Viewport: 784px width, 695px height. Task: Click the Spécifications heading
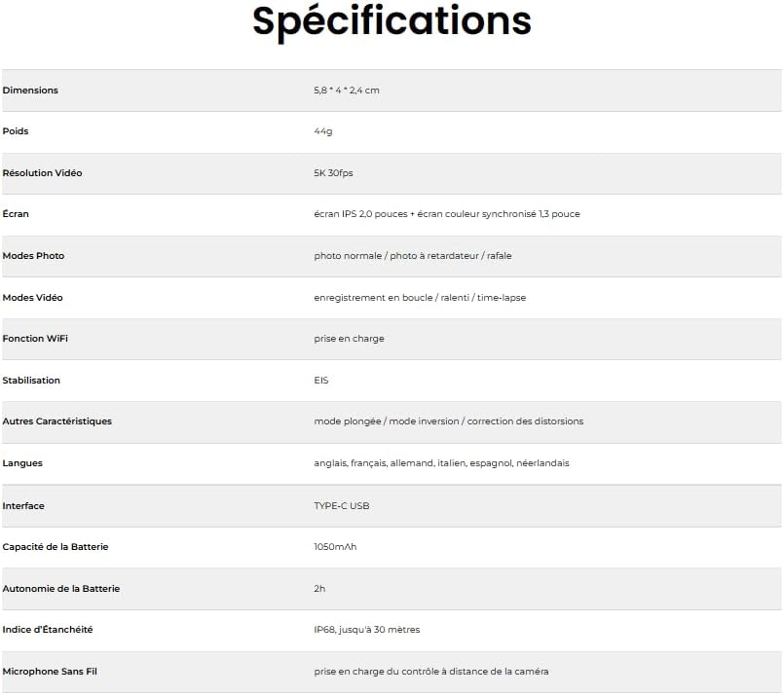click(x=392, y=22)
